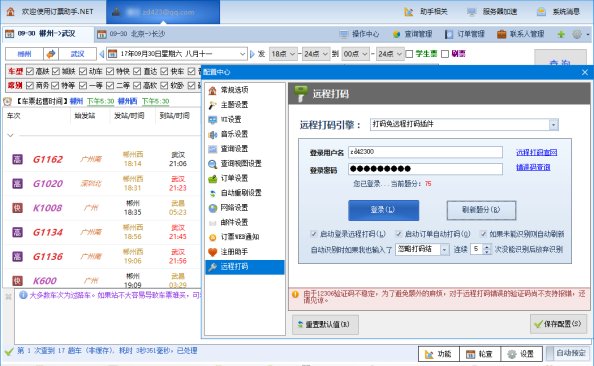Select 远程打码 in the config sidebar
Screen dimensions: 594x366
244,267
